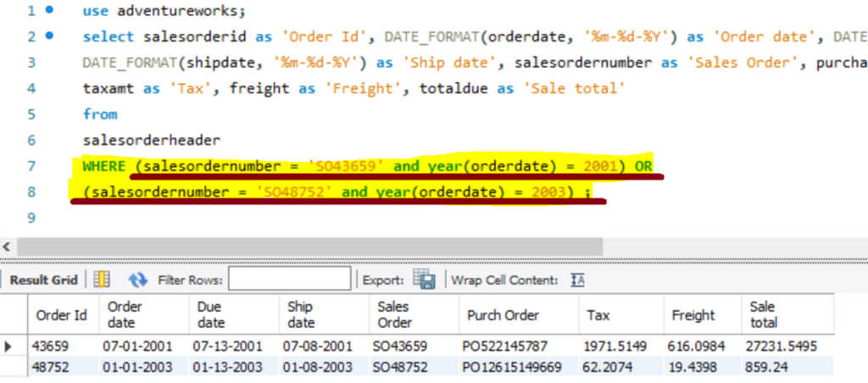
Task: Select sales order cell SO48752
Action: point(414,366)
